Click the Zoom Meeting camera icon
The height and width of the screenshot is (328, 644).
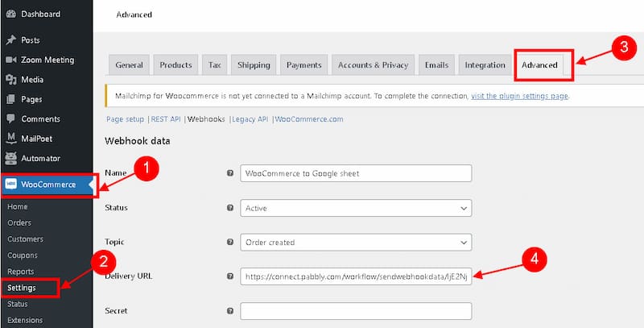point(11,60)
